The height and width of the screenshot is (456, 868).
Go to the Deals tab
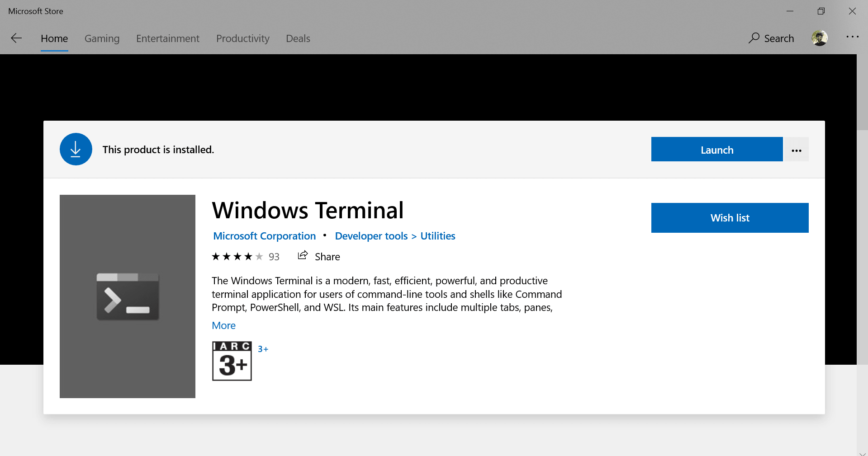pos(298,38)
